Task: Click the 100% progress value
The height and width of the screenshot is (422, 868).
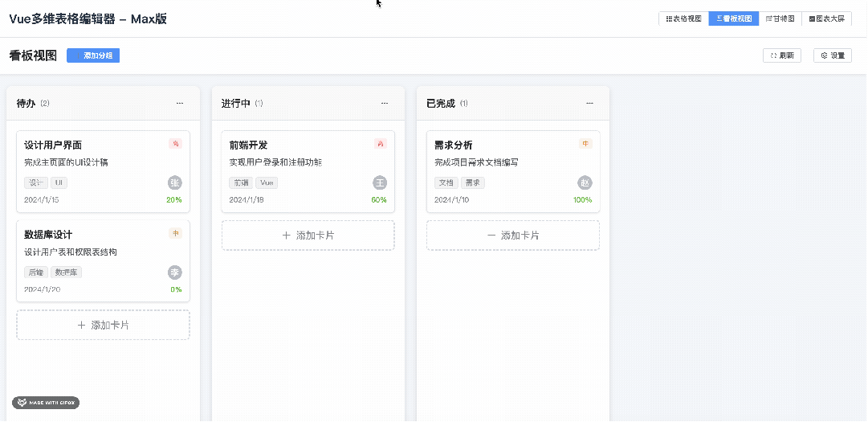Action: [582, 200]
